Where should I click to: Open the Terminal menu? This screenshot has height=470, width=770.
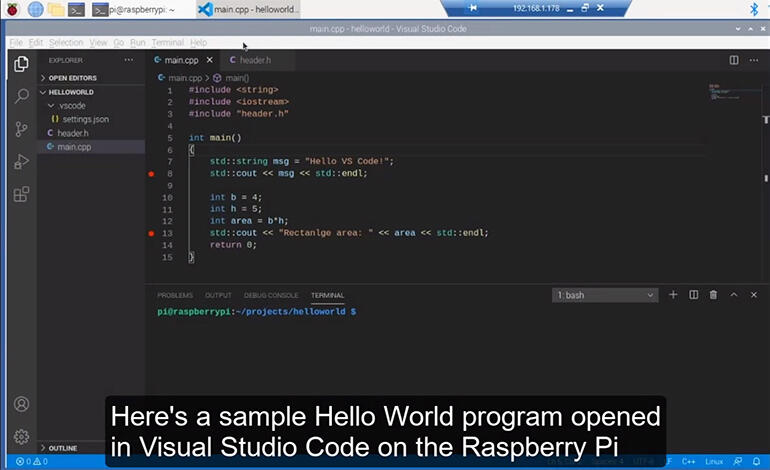click(167, 43)
